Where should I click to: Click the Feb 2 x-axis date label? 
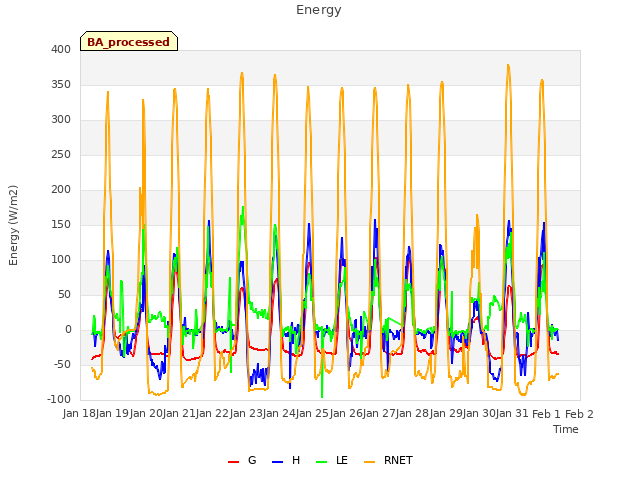[x=579, y=414]
